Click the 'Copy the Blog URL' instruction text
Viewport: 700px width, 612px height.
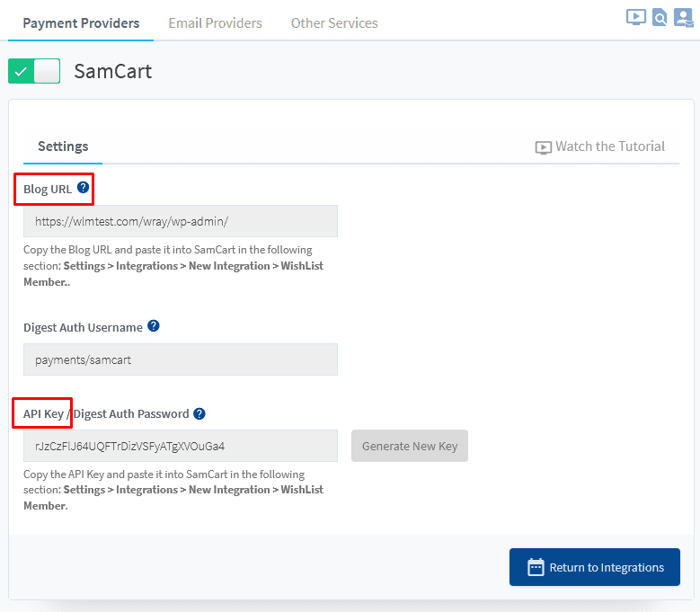click(173, 266)
